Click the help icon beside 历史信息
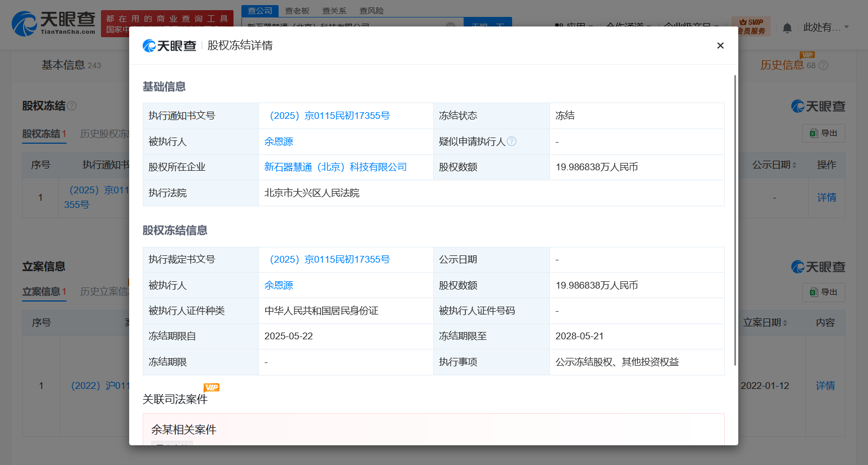Viewport: 868px width, 465px height. click(x=823, y=65)
